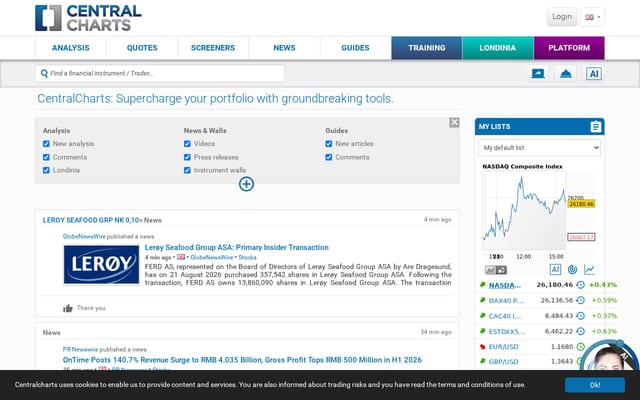640x400 pixels.
Task: Open the laptop chart icon in search bar
Action: [x=538, y=73]
